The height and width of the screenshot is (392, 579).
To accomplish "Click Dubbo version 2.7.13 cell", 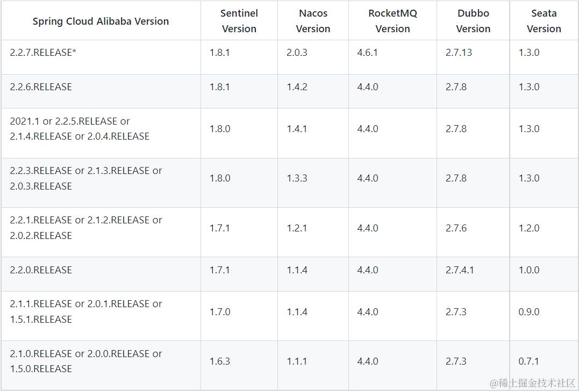I will point(459,53).
